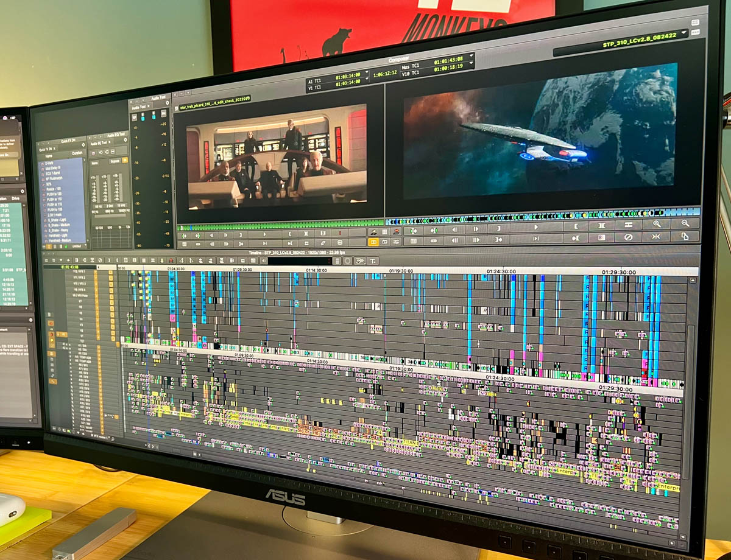Viewport: 731px width, 560px height.
Task: Click the horizontal frequency slider in Audio EQ
Action: [x=110, y=215]
